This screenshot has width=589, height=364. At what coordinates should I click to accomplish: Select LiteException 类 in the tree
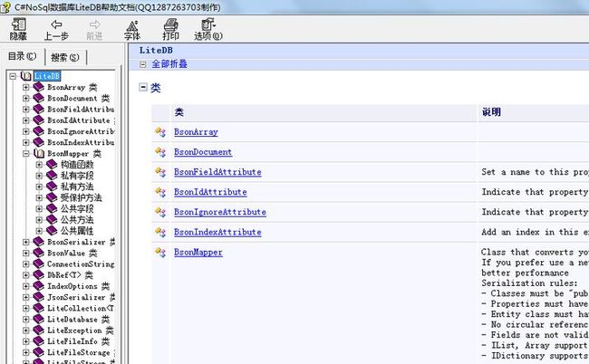tap(80, 330)
